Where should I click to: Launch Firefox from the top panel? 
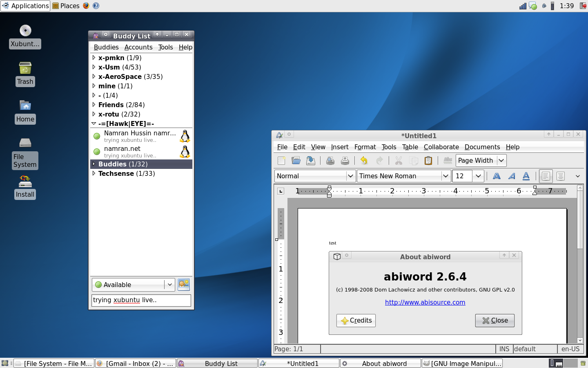click(x=86, y=6)
